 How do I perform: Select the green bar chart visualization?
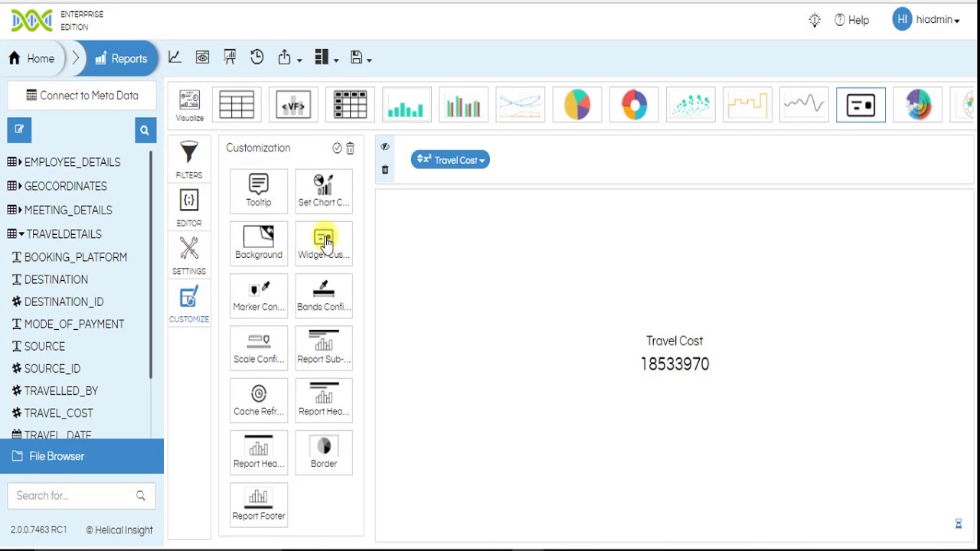tap(407, 105)
